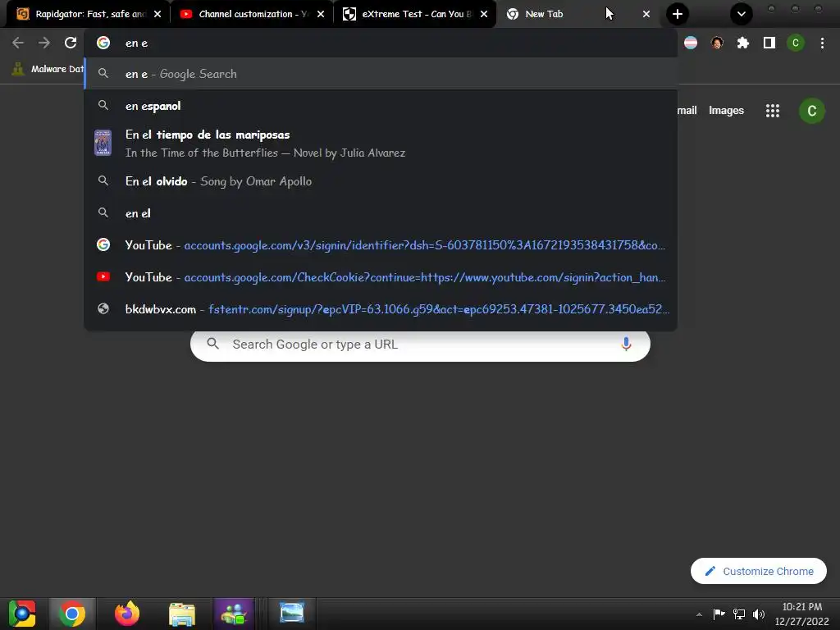
Task: Switch to the eXtreme Test tab
Action: (x=415, y=14)
